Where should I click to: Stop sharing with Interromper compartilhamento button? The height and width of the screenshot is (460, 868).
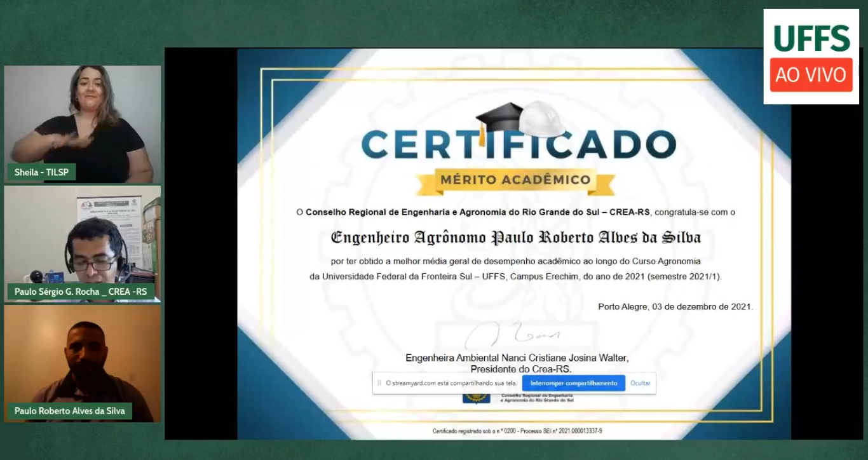click(x=574, y=383)
